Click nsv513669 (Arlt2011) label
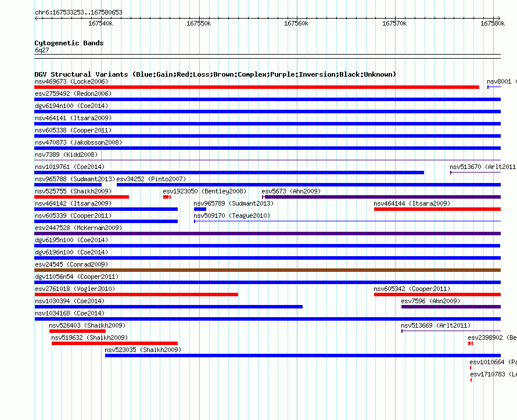This screenshot has height=420, width=517. pos(436,325)
